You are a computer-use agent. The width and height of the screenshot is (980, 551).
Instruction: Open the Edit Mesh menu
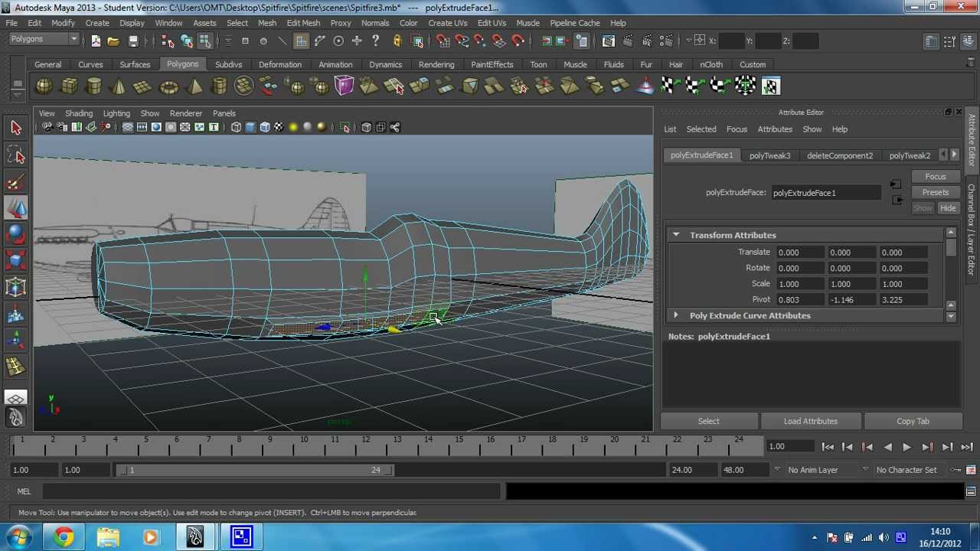[x=303, y=23]
